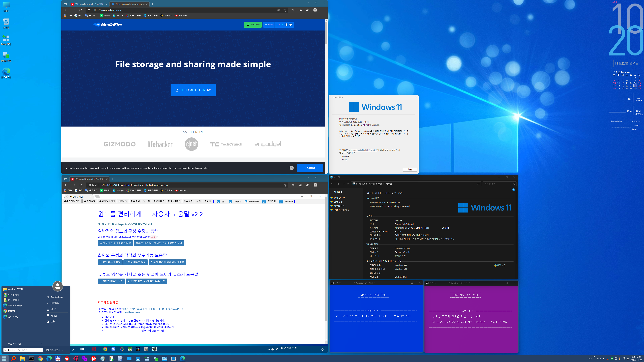Expand hidden tray icons arrow on the inner taskbar
The height and width of the screenshot is (362, 644).
click(269, 349)
